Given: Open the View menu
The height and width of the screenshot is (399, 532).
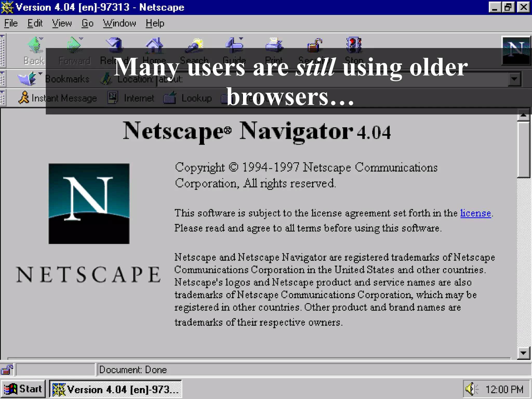Looking at the screenshot, I should 62,23.
